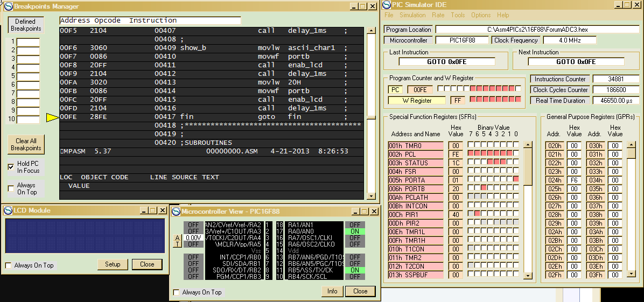Click the PORTB hex value 20
This screenshot has width=644, height=302.
456,188
